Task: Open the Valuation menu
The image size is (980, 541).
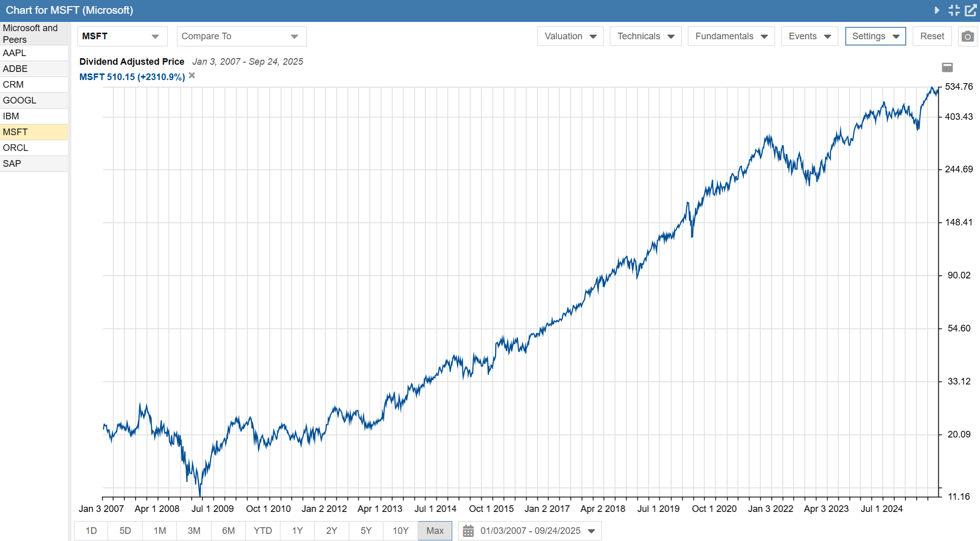Action: coord(570,36)
